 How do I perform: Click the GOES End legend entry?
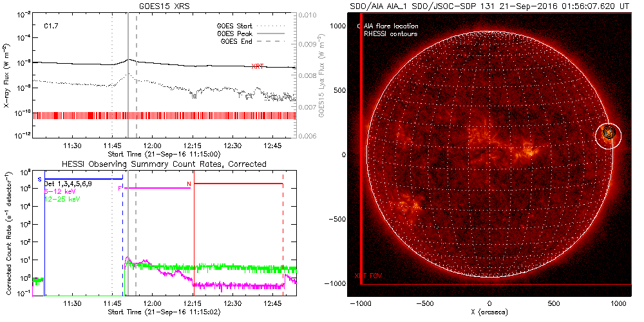[x=238, y=41]
